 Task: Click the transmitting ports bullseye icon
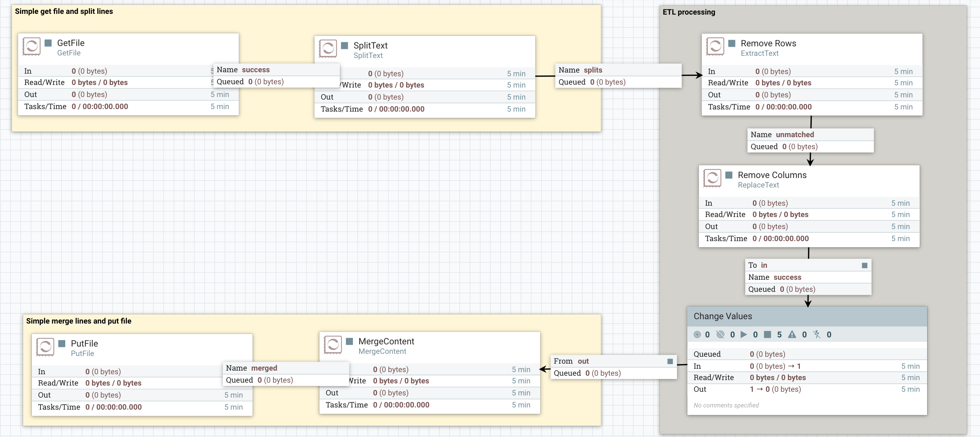coord(698,334)
